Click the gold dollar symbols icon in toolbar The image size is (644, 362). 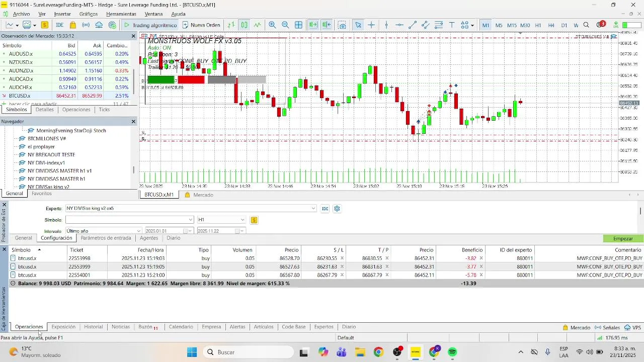coord(45,25)
